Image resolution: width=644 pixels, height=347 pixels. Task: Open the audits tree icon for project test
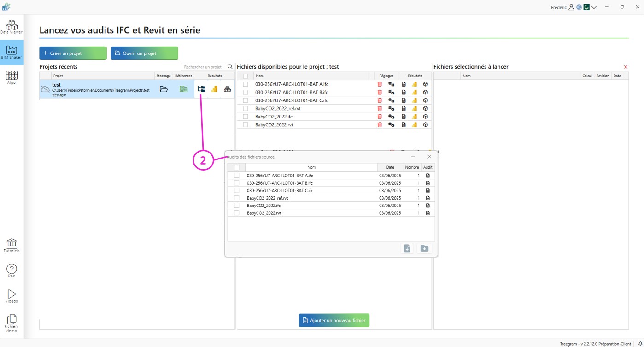pos(201,89)
